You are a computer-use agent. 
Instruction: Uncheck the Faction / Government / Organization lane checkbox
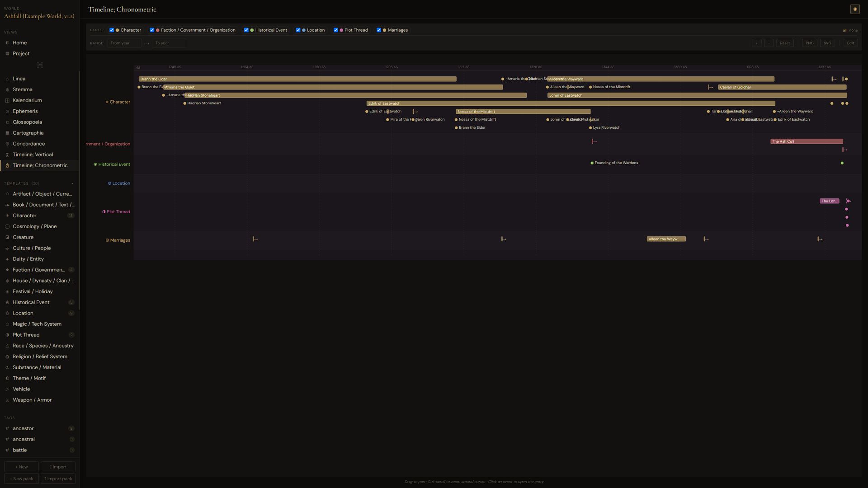click(152, 30)
